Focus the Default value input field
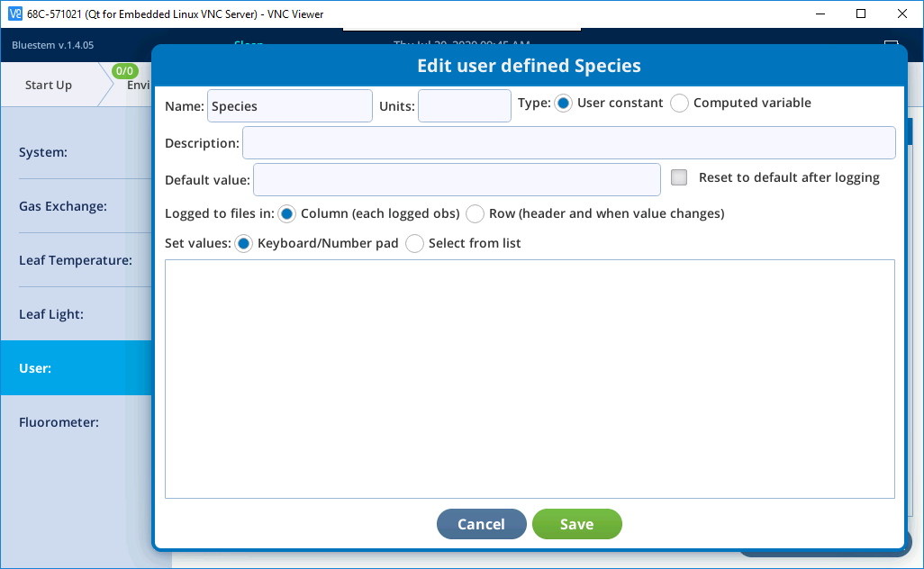 [x=457, y=179]
